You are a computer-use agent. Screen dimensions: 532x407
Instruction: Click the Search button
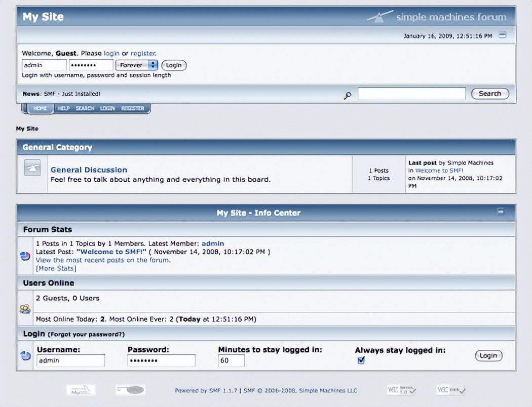coord(490,94)
